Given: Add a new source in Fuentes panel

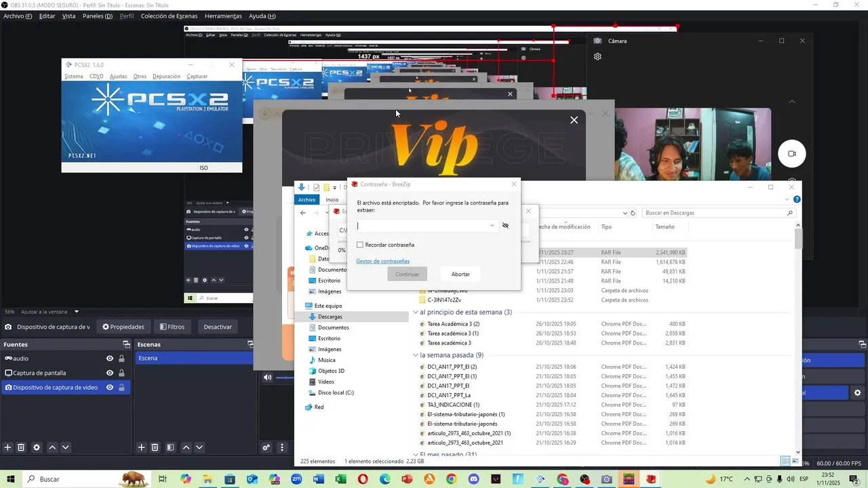Looking at the screenshot, I should pos(8,447).
